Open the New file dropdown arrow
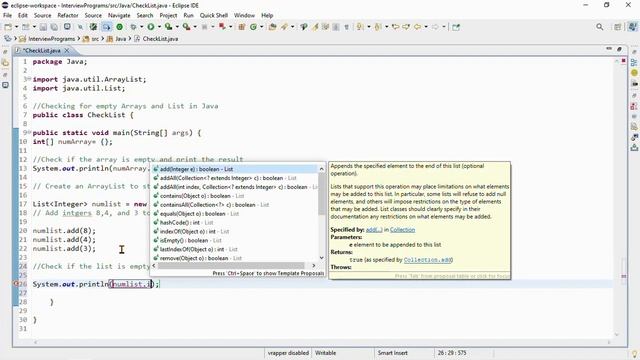 (16, 27)
